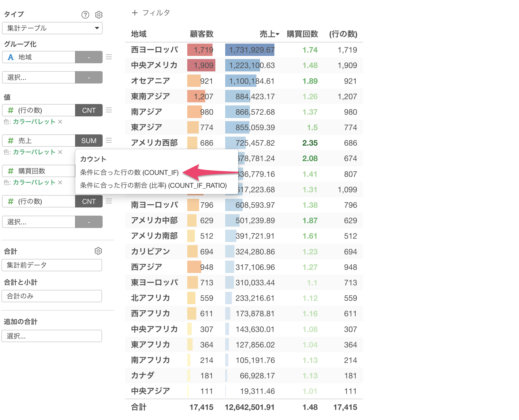The height and width of the screenshot is (420, 519).
Task: Click the フィルタ add filter label
Action: [x=156, y=13]
